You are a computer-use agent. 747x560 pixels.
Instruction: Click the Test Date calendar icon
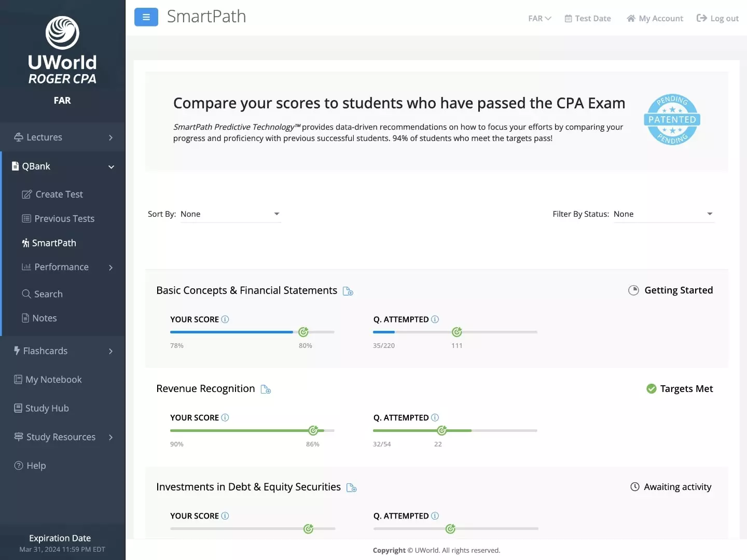coord(569,19)
